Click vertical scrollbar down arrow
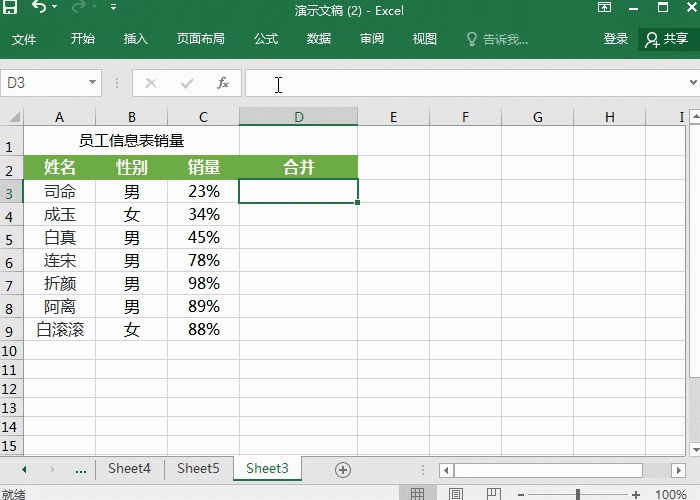This screenshot has width=700, height=500. pyautogui.click(x=695, y=449)
